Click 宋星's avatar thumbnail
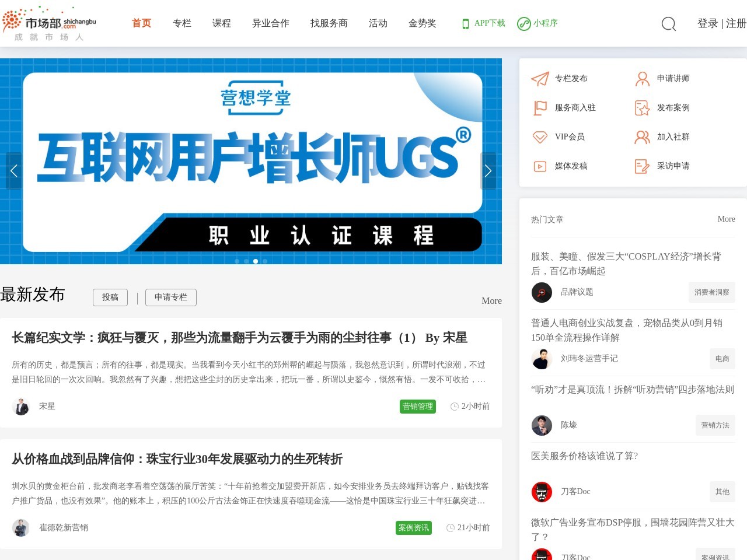 (21, 407)
